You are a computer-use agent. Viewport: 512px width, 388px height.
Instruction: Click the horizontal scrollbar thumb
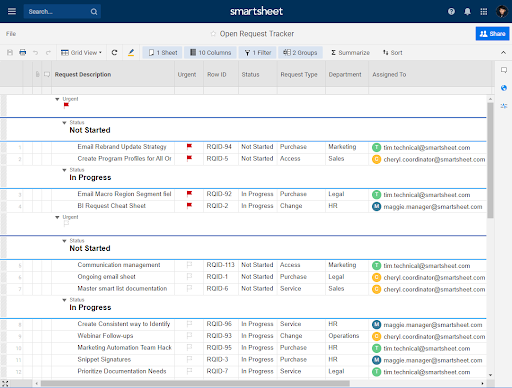195,383
